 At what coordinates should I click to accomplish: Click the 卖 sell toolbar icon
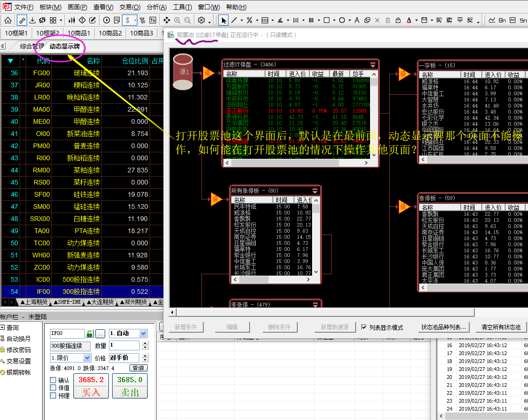click(450, 20)
